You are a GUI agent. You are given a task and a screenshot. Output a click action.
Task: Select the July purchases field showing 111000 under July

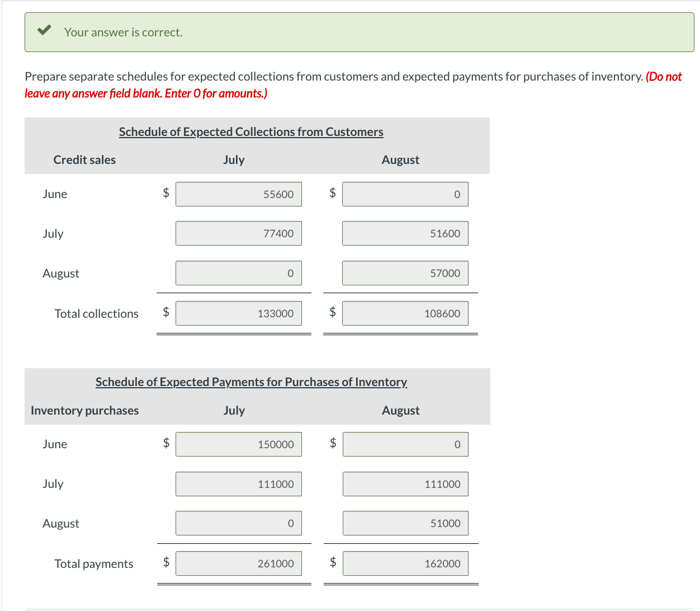239,483
